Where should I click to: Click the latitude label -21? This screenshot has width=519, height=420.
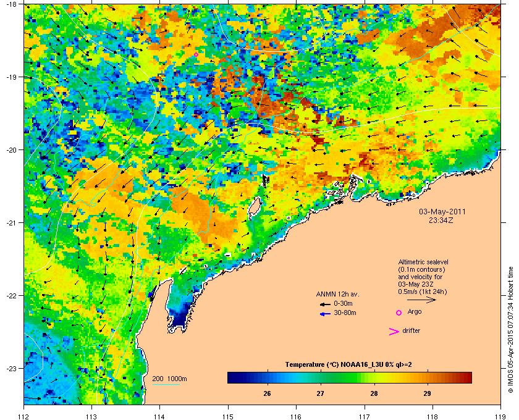(x=12, y=222)
